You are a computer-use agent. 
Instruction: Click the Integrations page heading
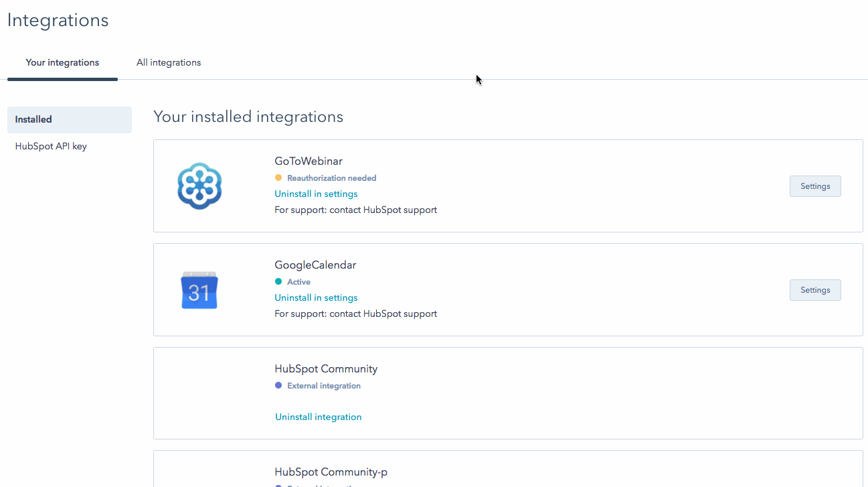(58, 20)
